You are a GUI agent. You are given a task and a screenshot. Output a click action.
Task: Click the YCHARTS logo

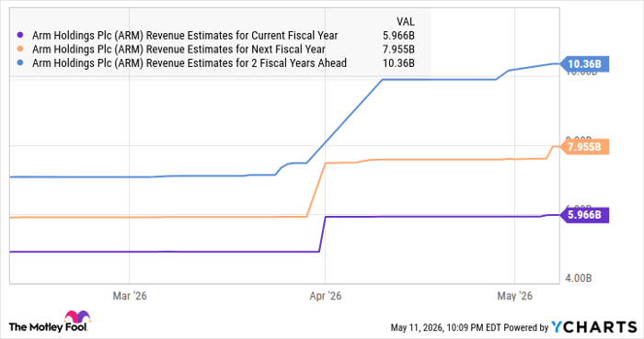(x=594, y=327)
